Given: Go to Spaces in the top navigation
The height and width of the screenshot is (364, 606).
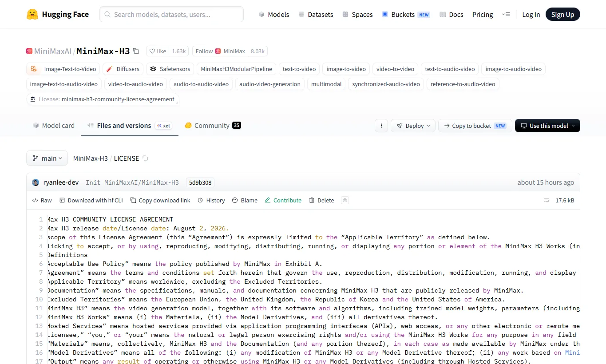Looking at the screenshot, I should point(357,14).
